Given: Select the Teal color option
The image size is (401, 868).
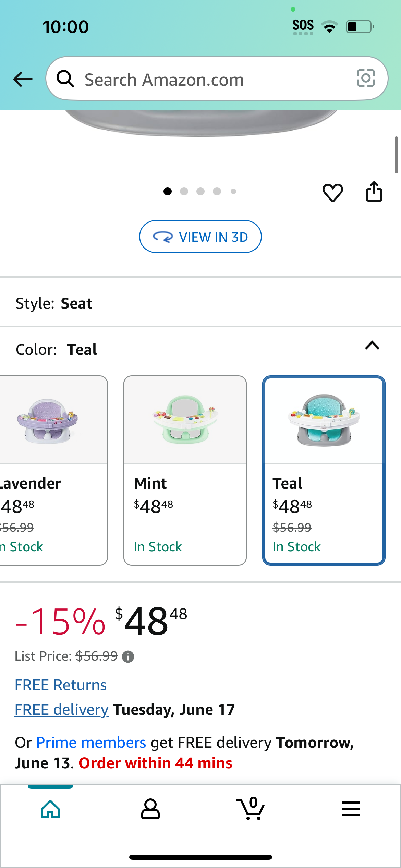Looking at the screenshot, I should (x=324, y=470).
